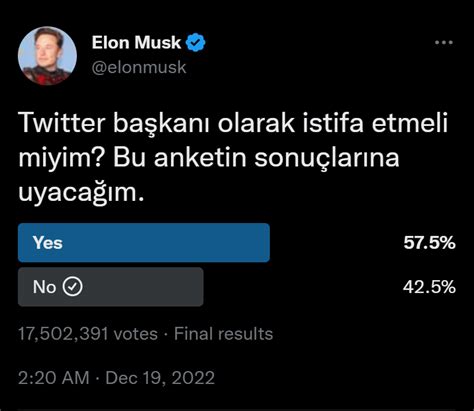Open the @elonmusk handle link
Image resolution: width=474 pixels, height=411 pixels.
139,67
